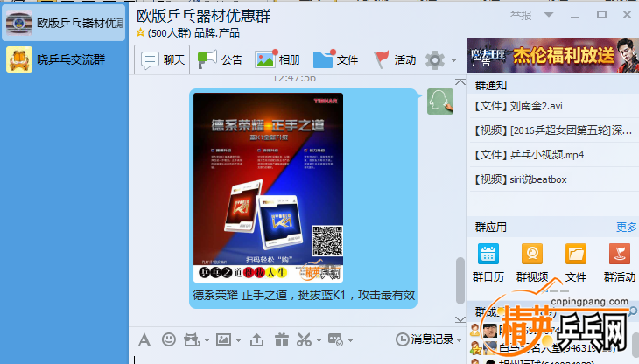The height and width of the screenshot is (364, 639).
Task: Open the siri说beatbox video notice
Action: tap(554, 179)
